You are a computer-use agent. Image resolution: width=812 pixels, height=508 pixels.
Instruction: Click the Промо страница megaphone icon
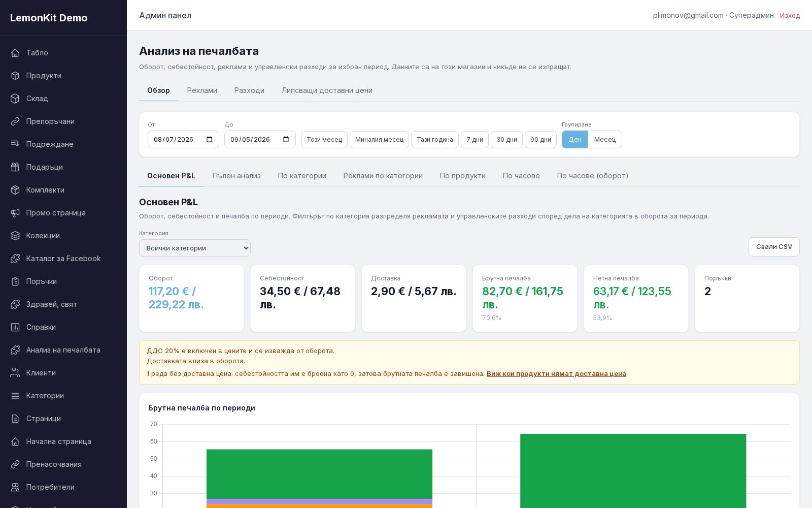point(15,213)
